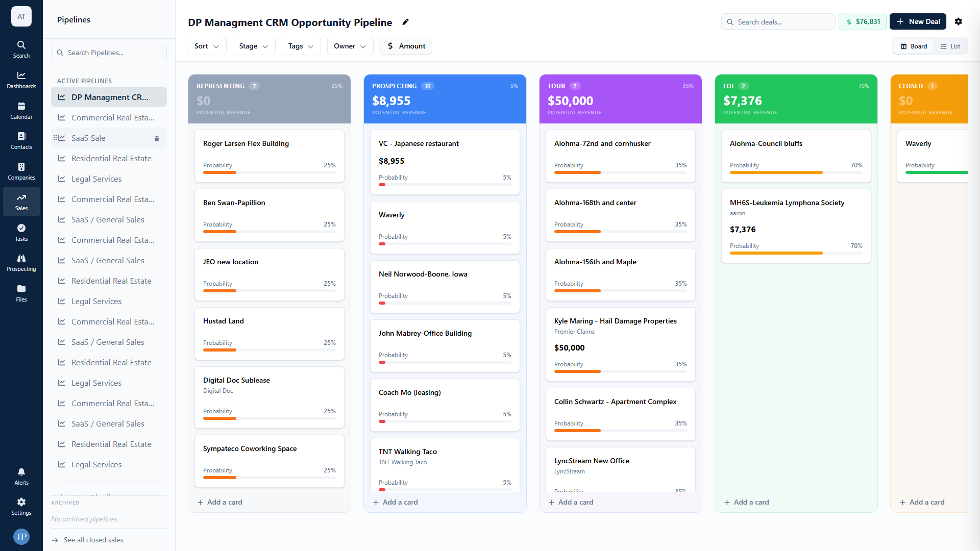Grab drag handle on SaaS Sale row
Screen dimensions: 980x551
click(x=55, y=138)
